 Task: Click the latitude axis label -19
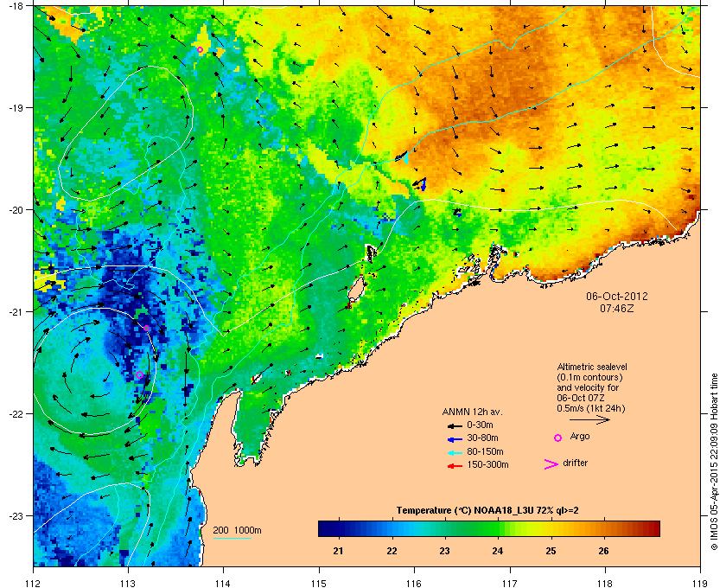pos(17,107)
